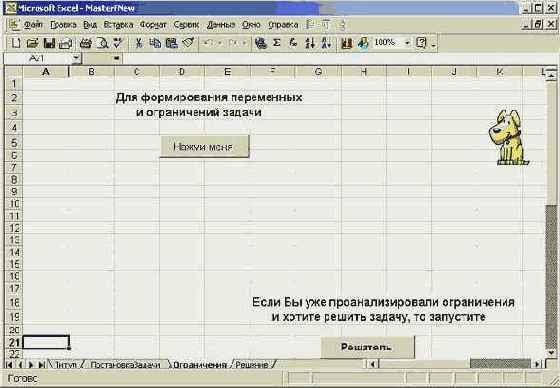
Task: Click the equals sign formula button
Action: pyautogui.click(x=116, y=58)
